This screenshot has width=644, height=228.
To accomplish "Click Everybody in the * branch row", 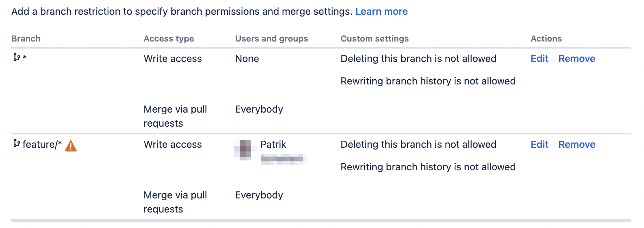I will point(259,109).
